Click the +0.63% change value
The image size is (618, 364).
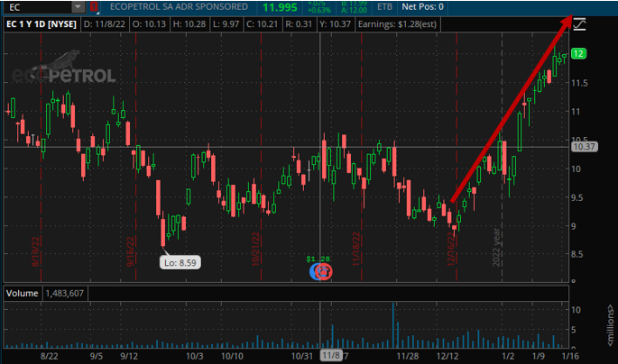coord(318,10)
